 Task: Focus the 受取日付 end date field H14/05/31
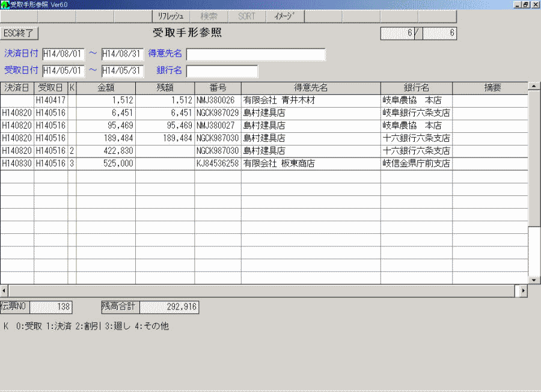pyautogui.click(x=122, y=71)
